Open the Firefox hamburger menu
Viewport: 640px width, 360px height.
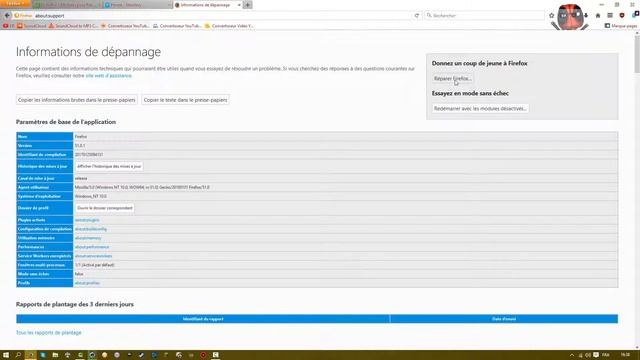610,16
